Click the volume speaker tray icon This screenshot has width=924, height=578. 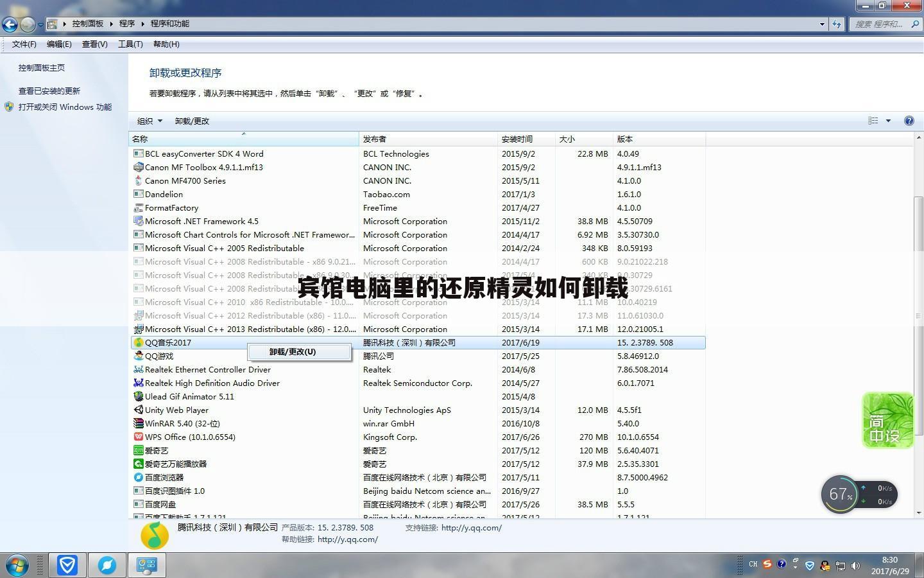(855, 566)
